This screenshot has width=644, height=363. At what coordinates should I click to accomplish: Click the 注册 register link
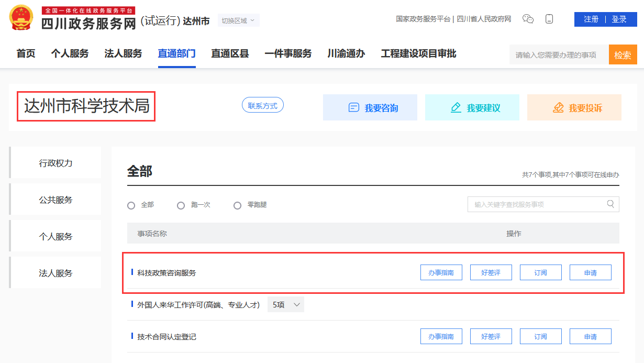[591, 19]
